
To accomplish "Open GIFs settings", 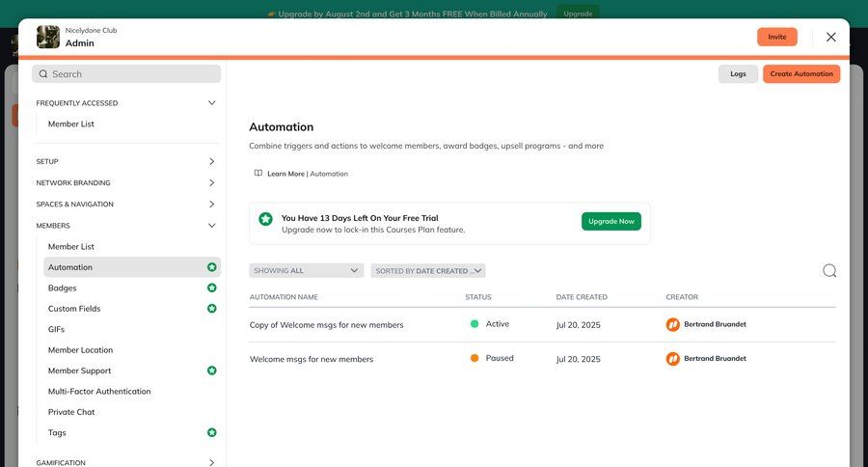I will pyautogui.click(x=56, y=329).
